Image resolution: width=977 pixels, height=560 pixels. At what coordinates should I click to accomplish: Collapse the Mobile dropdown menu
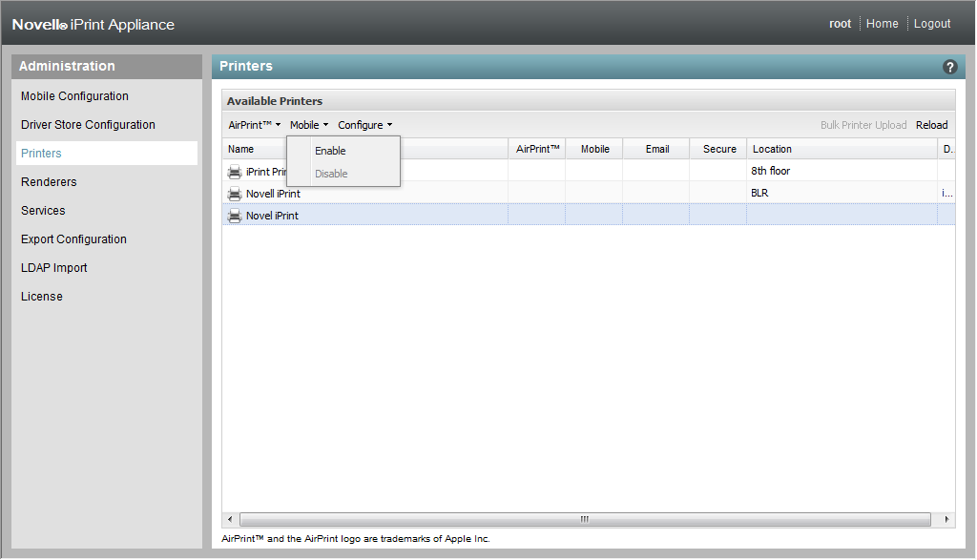point(309,125)
